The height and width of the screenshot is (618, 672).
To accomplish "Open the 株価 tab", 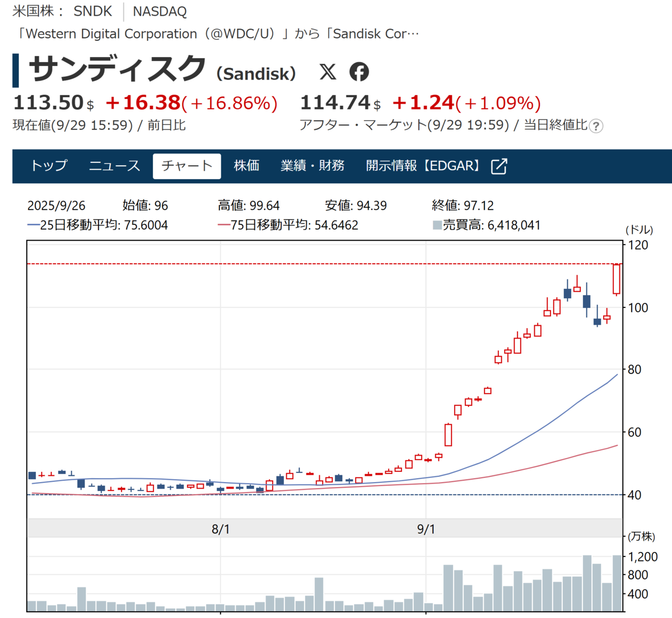I will (246, 166).
